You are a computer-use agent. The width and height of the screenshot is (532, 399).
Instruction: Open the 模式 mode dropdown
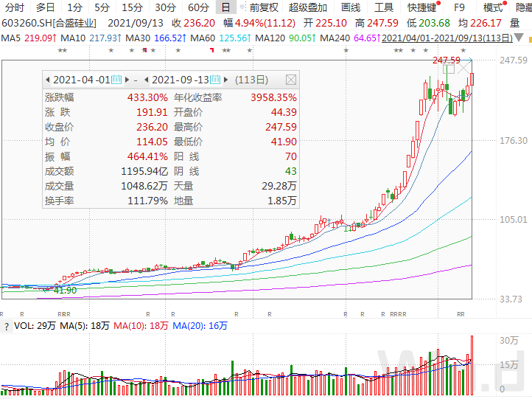(493, 7)
